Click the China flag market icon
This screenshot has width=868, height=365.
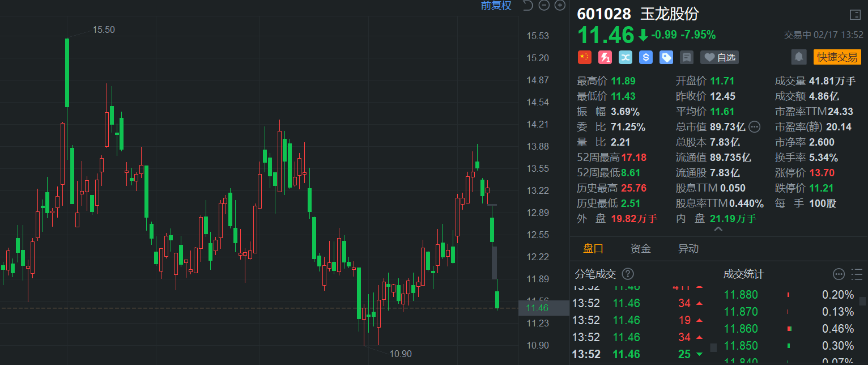[x=584, y=57]
